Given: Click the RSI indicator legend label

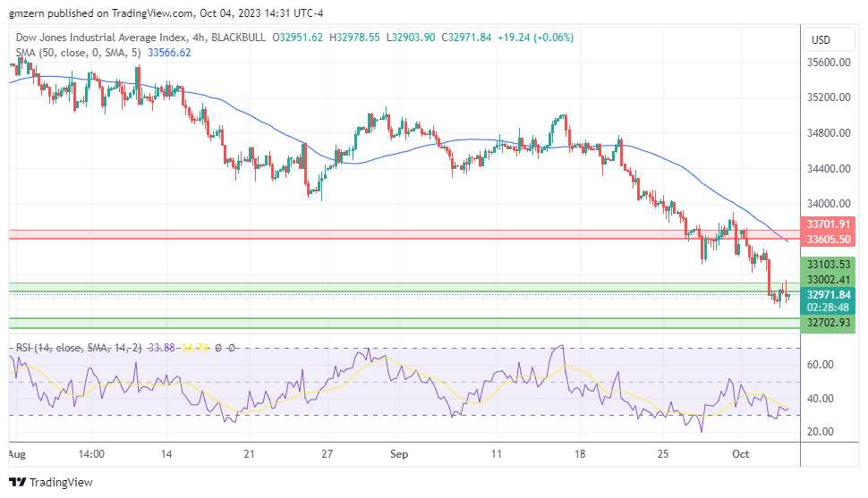Looking at the screenshot, I should [79, 348].
